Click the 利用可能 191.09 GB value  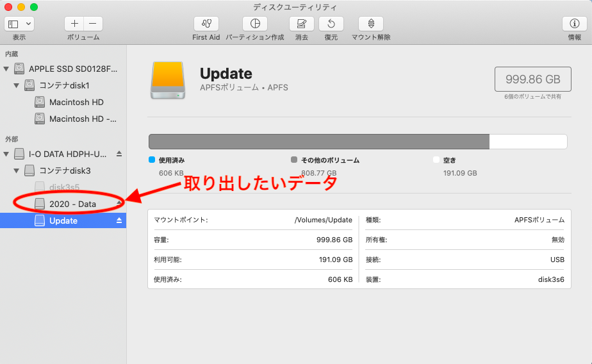coord(336,260)
